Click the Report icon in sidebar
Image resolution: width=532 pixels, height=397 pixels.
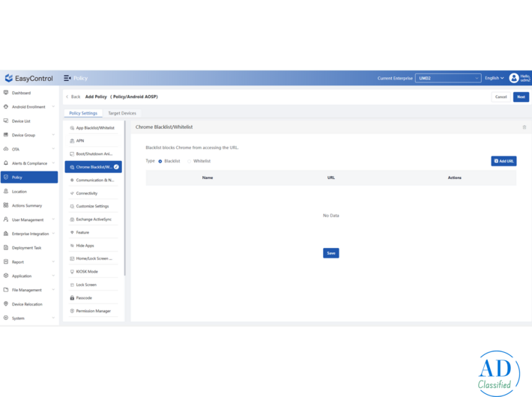[x=6, y=261]
